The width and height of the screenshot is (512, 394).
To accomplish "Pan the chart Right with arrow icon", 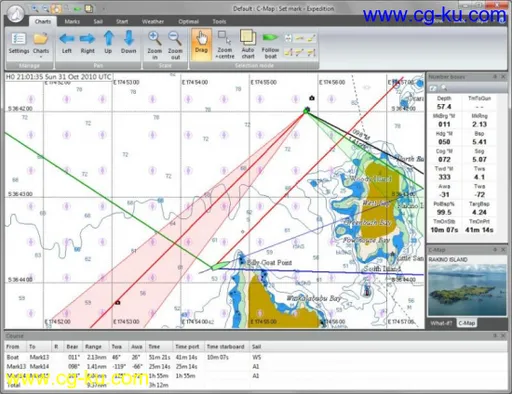I will [x=87, y=43].
